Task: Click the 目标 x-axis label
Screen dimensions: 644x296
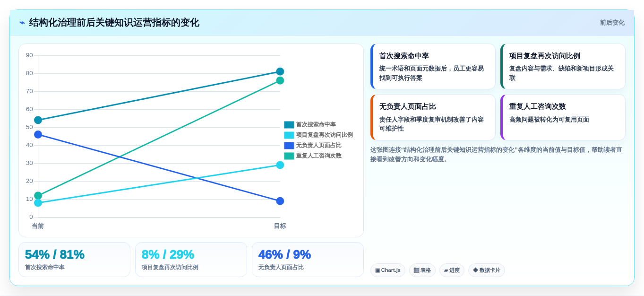Action: coord(280,226)
